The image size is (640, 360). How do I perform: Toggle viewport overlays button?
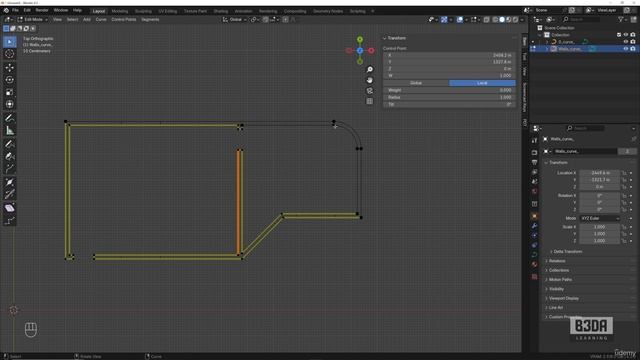coord(460,20)
